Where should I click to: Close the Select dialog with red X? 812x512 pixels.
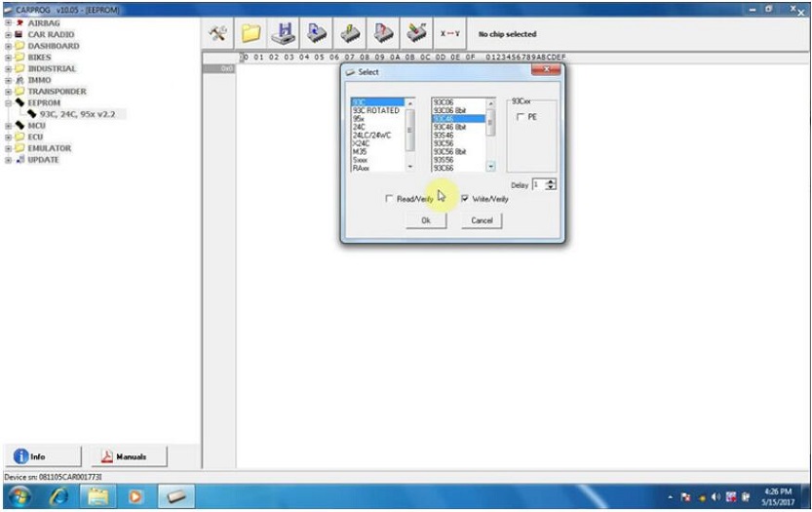pyautogui.click(x=546, y=70)
